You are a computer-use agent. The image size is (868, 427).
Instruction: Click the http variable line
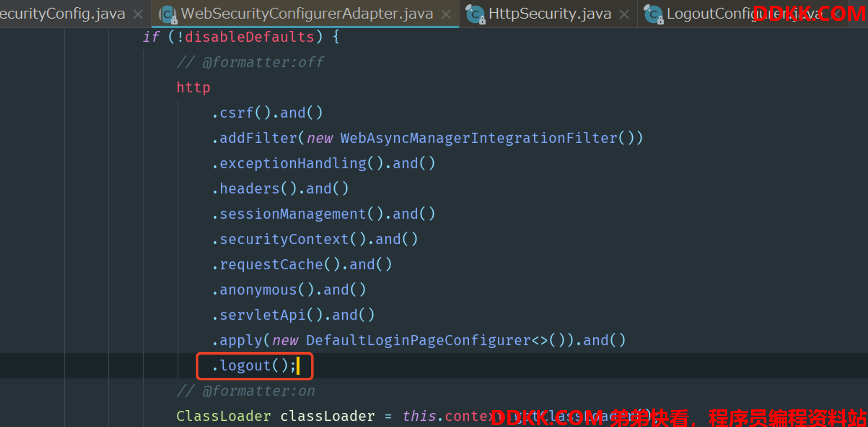pyautogui.click(x=193, y=88)
